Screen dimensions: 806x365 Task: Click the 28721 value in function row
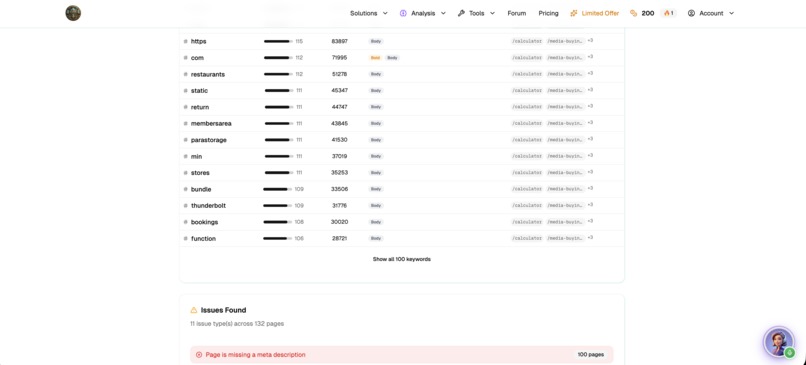[339, 239]
